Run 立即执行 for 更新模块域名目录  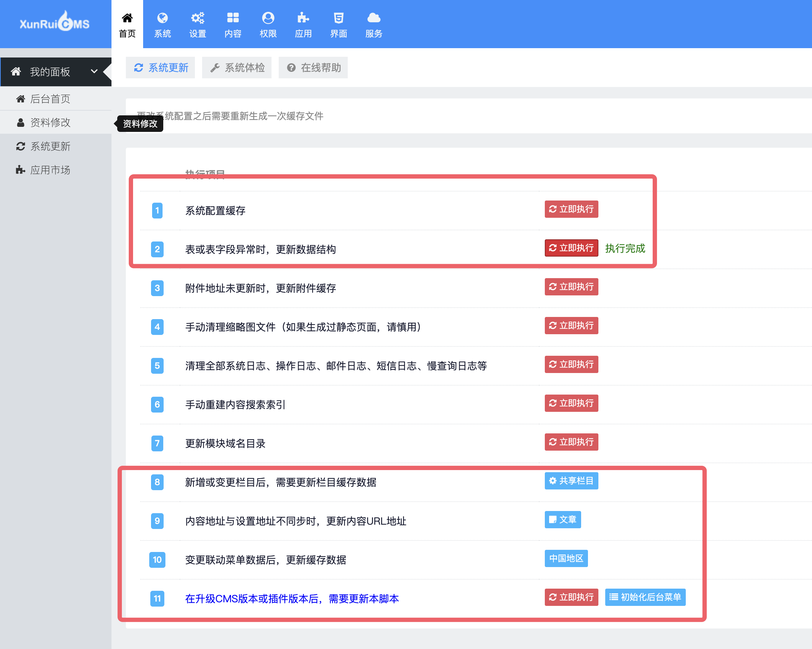pos(571,442)
